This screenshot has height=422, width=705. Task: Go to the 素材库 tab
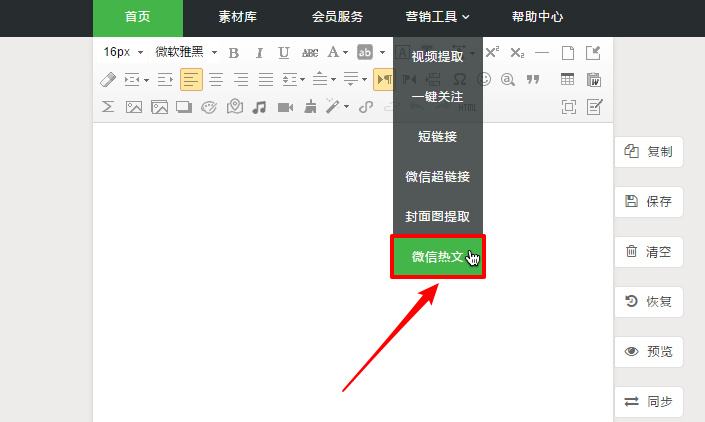point(236,17)
